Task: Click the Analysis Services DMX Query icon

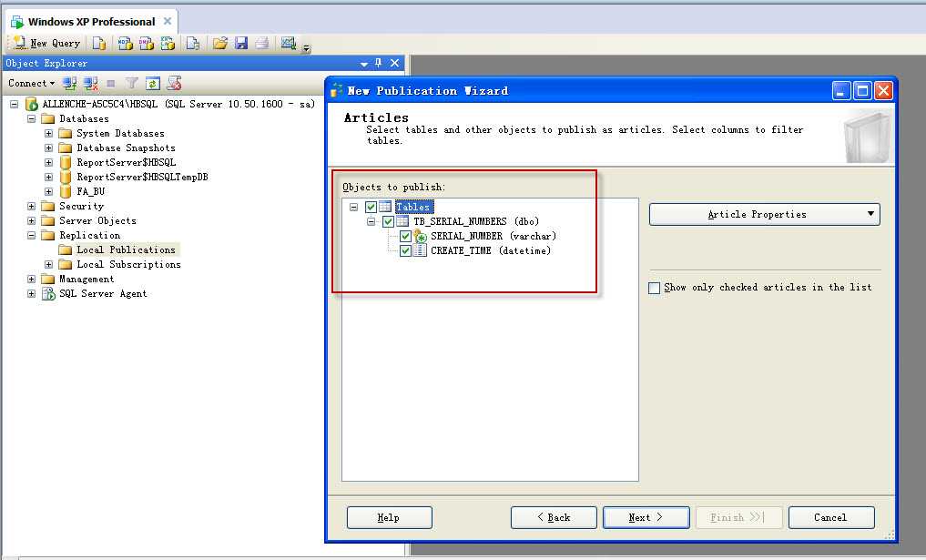Action: (x=147, y=43)
